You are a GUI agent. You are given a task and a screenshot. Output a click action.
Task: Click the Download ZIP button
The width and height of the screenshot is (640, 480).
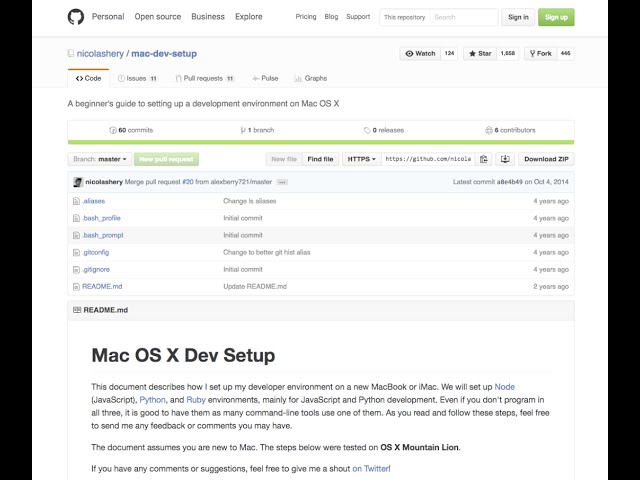click(x=546, y=159)
